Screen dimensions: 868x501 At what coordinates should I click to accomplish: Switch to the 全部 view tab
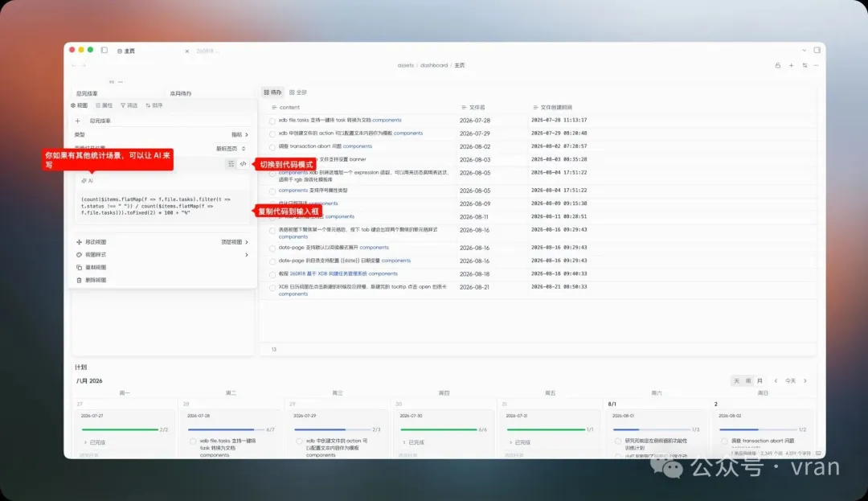point(298,92)
